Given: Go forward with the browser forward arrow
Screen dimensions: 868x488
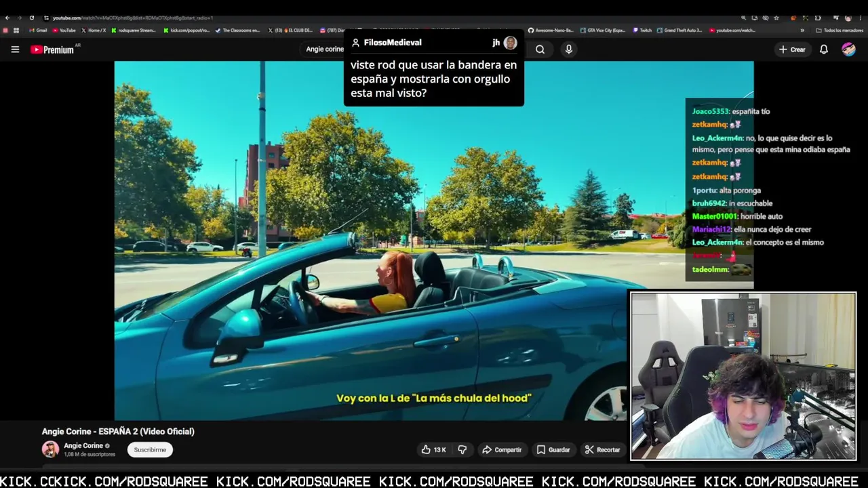Looking at the screenshot, I should (x=19, y=18).
